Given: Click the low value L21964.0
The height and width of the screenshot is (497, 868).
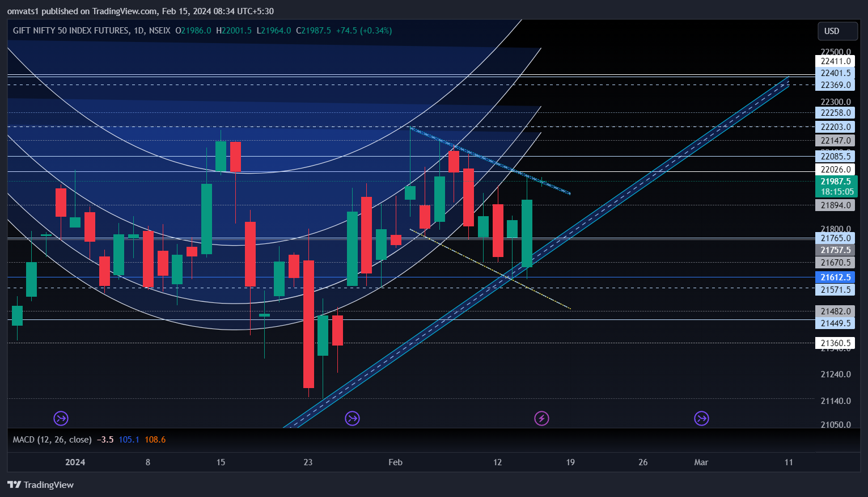Looking at the screenshot, I should 274,31.
